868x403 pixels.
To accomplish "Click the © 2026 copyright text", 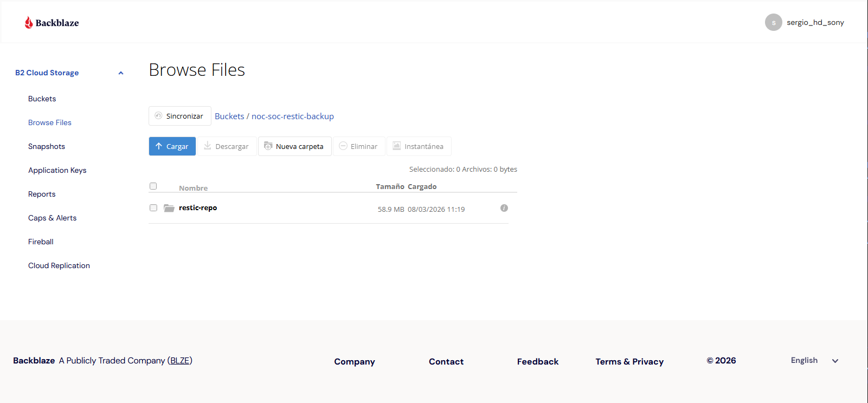I will click(721, 361).
